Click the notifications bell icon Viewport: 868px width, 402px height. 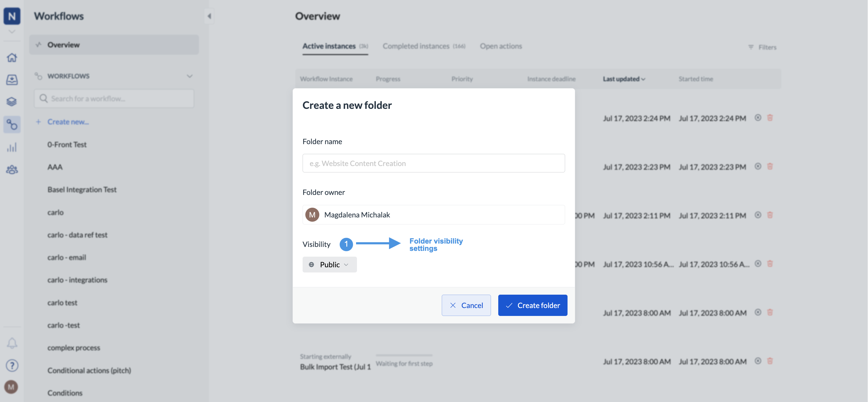click(12, 343)
